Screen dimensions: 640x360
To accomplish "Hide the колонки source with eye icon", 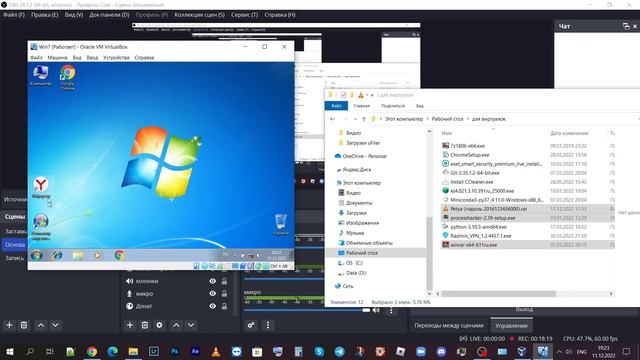I will (213, 281).
